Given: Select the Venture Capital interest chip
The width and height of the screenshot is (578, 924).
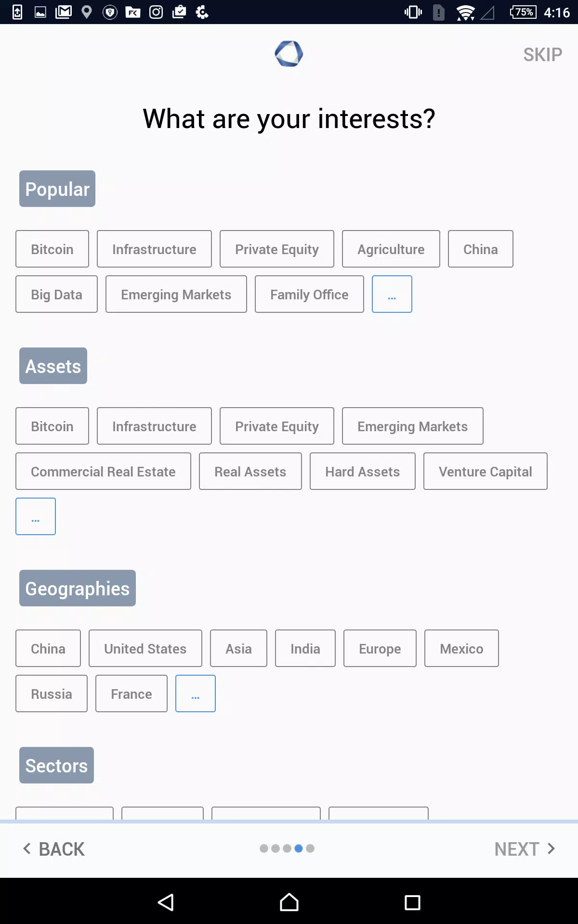Looking at the screenshot, I should (x=486, y=471).
